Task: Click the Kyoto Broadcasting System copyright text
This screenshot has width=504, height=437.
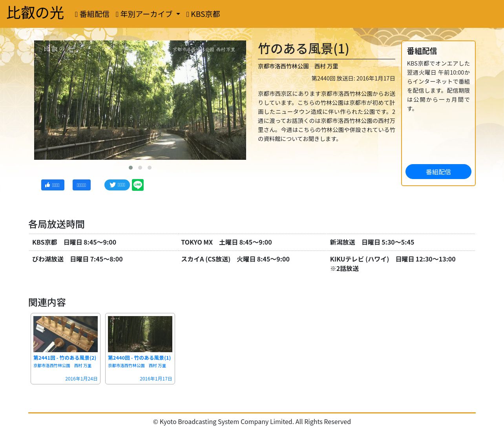Action: click(252, 422)
